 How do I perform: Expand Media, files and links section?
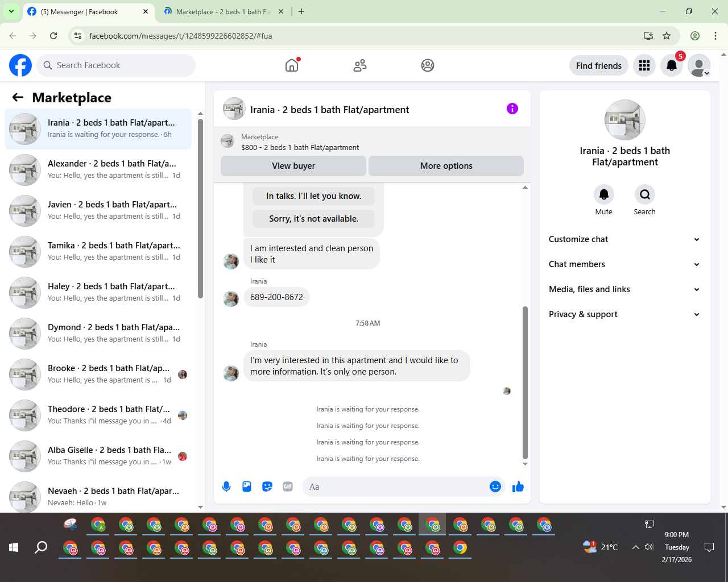624,289
